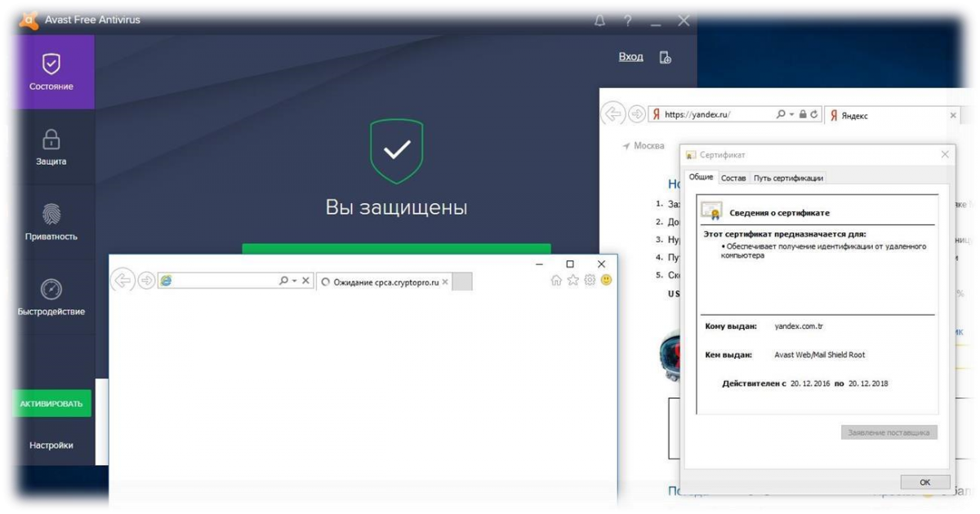980x514 pixels.
Task: Click the Вы защищены status text
Action: [396, 207]
